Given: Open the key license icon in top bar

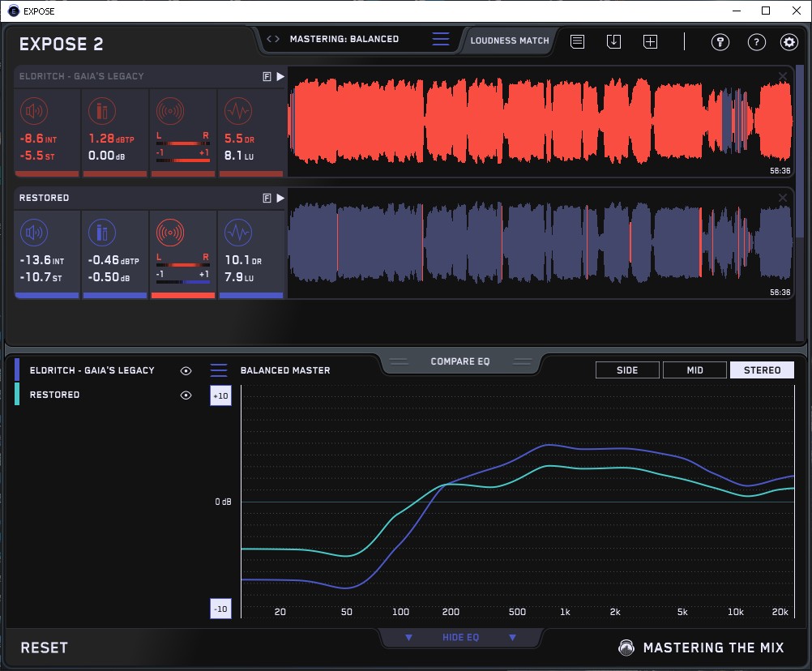Looking at the screenshot, I should click(720, 42).
